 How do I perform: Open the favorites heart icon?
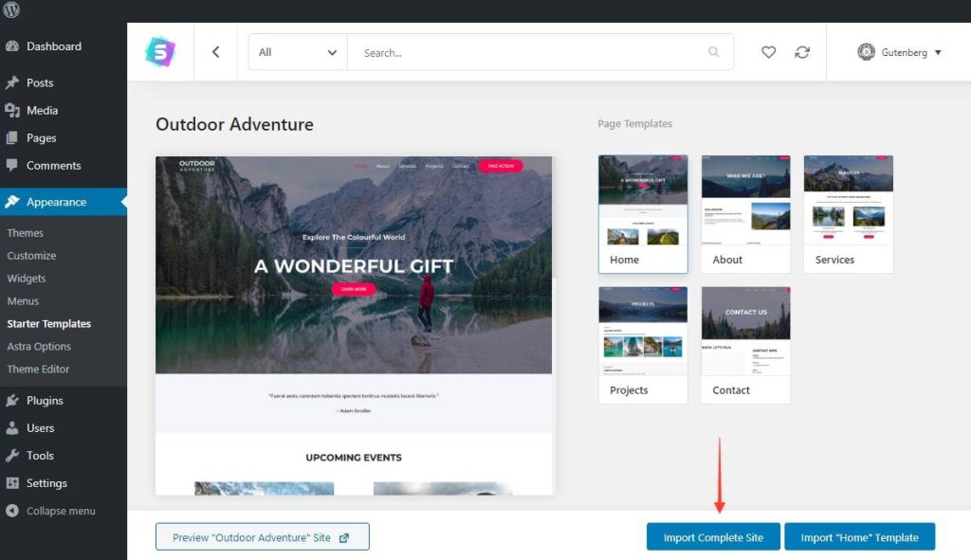(x=768, y=52)
